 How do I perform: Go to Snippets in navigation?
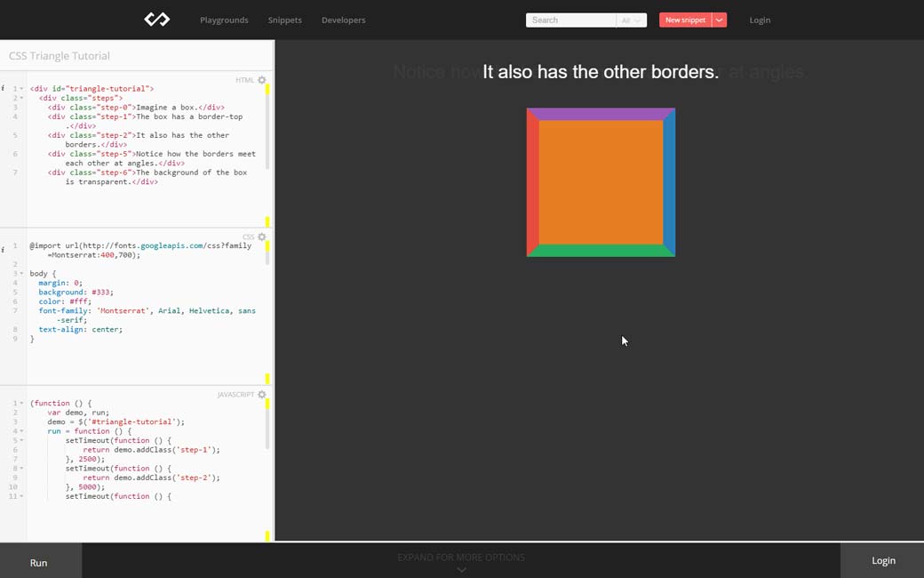(285, 20)
